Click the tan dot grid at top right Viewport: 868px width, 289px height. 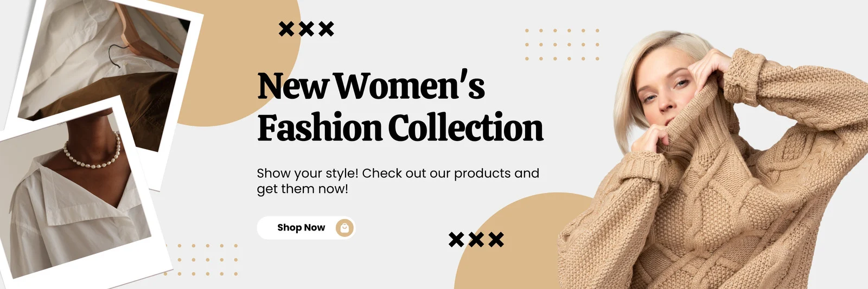tap(561, 44)
